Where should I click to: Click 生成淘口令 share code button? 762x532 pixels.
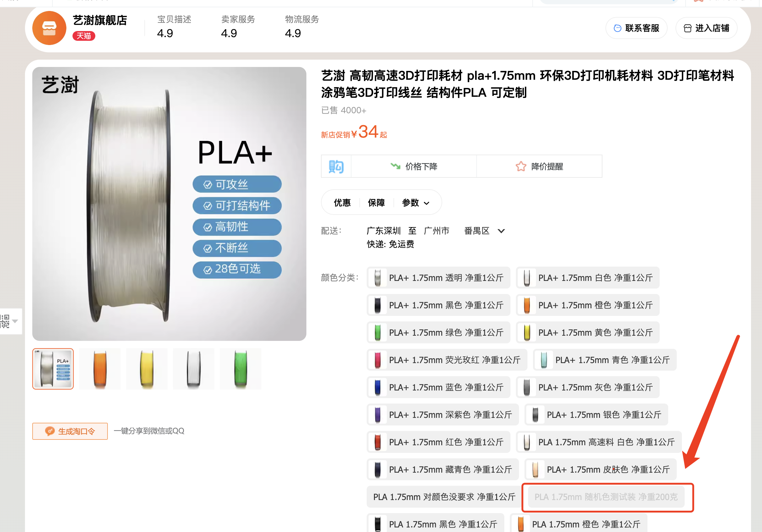tap(70, 431)
